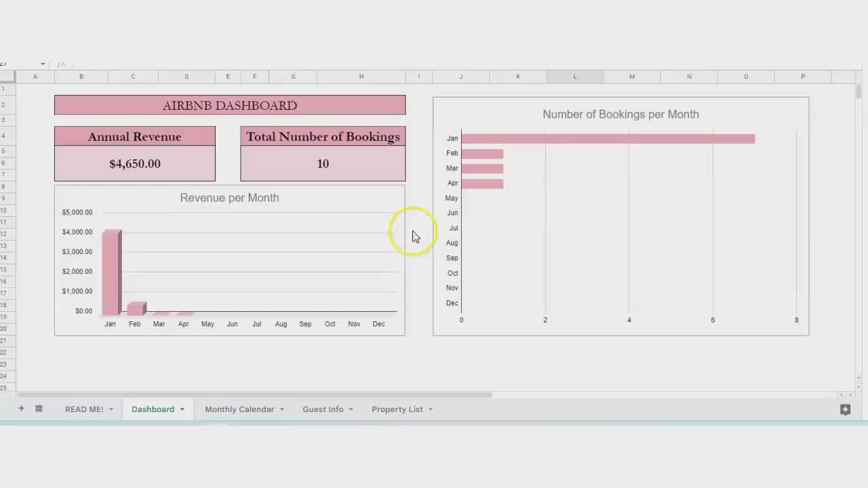This screenshot has width=868, height=488.
Task: Click the AIRBNB DASHBOARD title cell
Action: [x=230, y=105]
